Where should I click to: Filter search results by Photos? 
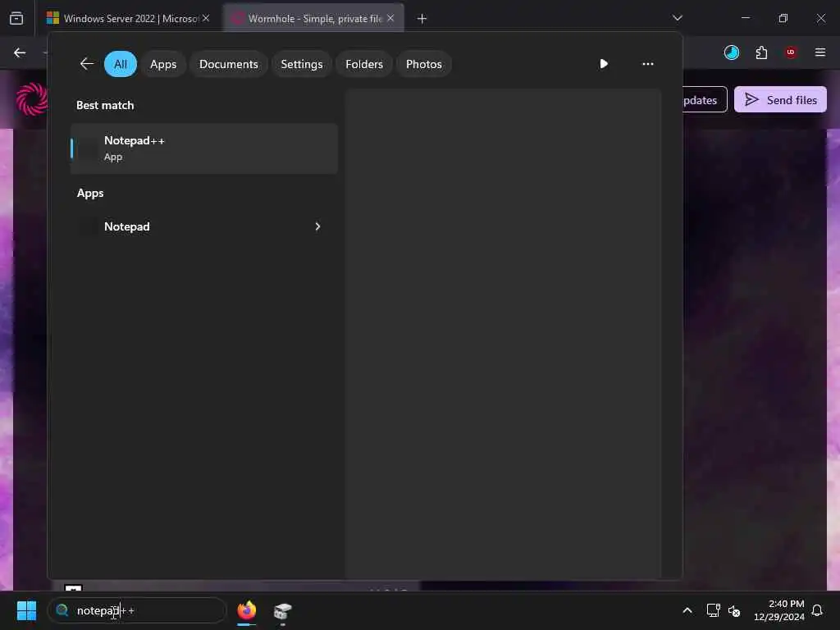point(424,64)
